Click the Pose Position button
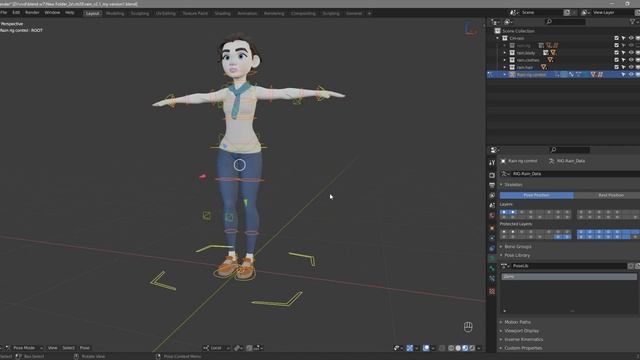640x360 pixels. 536,195
